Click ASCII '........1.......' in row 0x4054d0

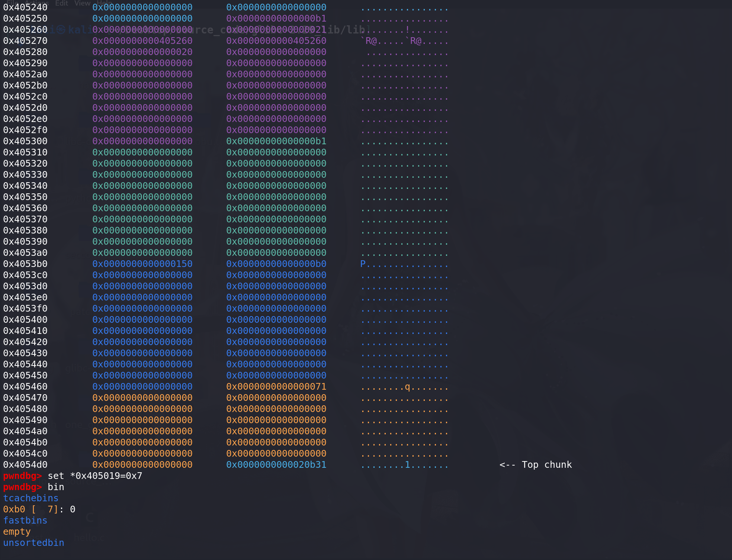pos(404,464)
